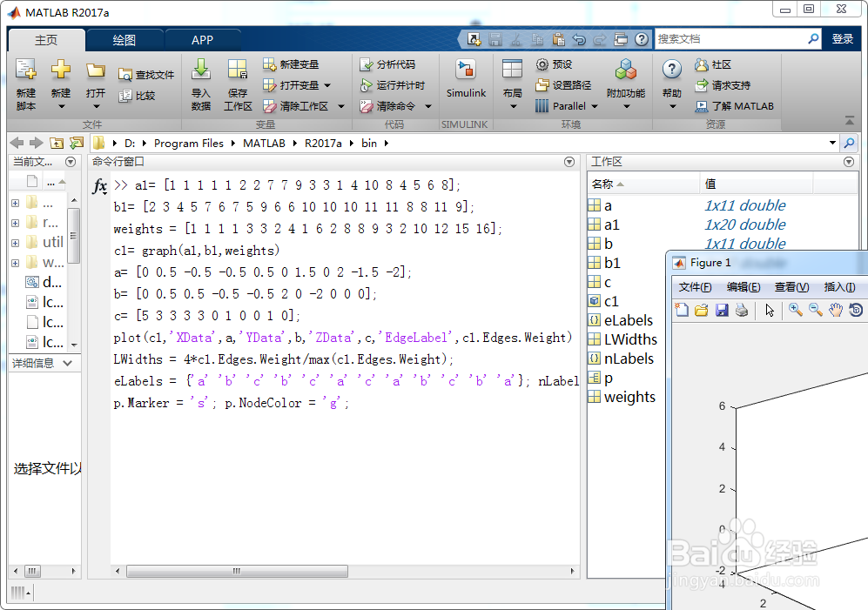868x610 pixels.
Task: Open the Workspace panel actions menu
Action: coord(849,162)
